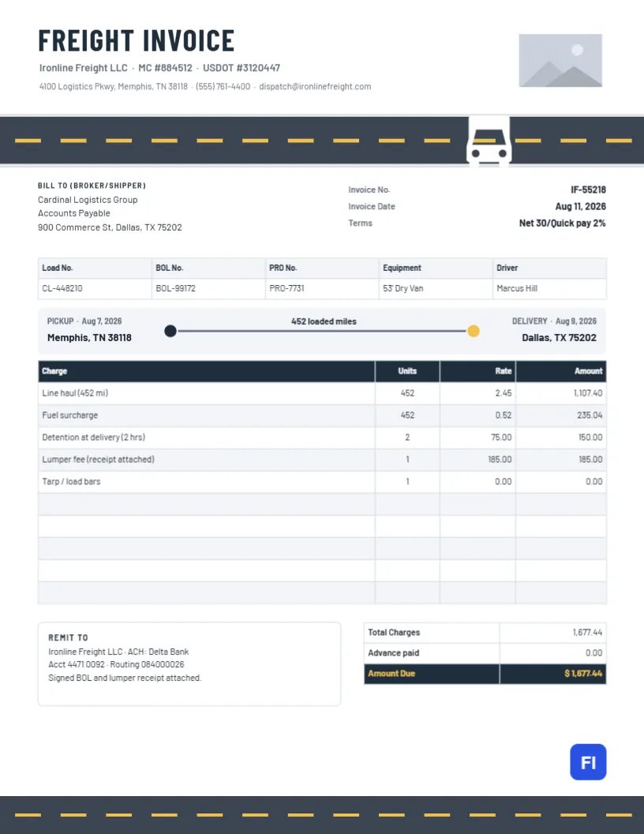The image size is (644, 834).
Task: Click driver name Marcus Hill
Action: coord(516,288)
